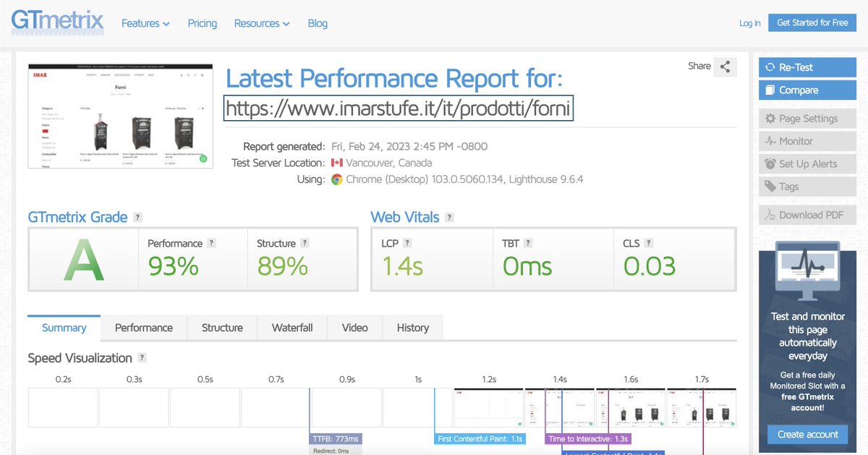The width and height of the screenshot is (868, 455).
Task: Click help icon next to TBT
Action: [528, 243]
